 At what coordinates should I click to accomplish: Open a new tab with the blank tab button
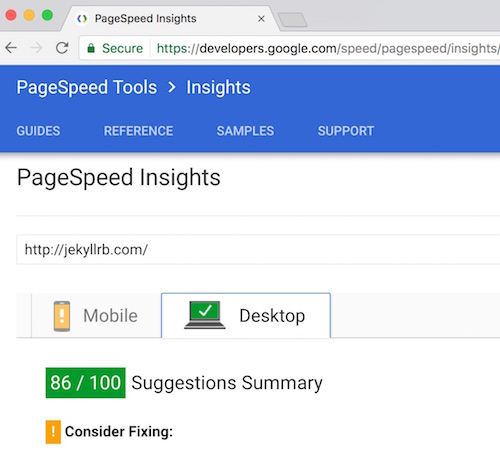[x=292, y=20]
